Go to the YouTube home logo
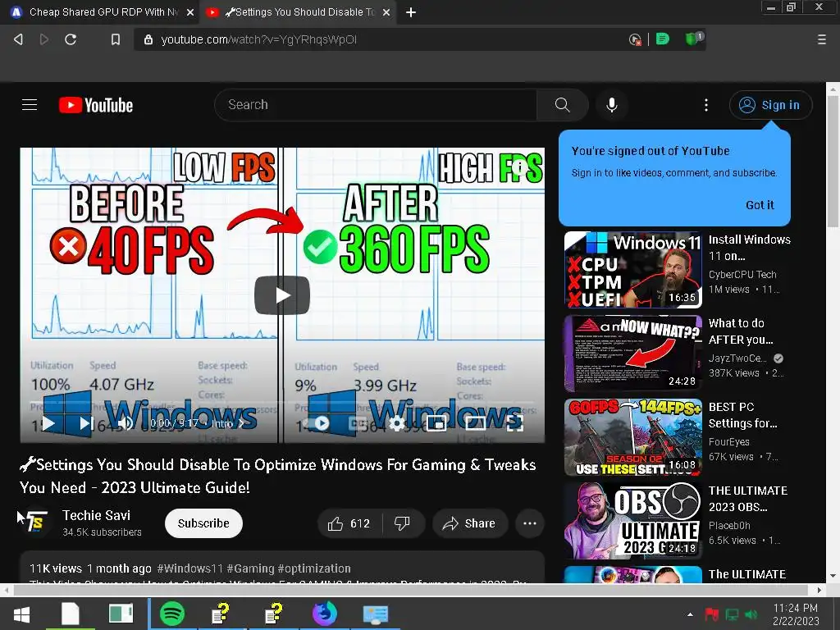This screenshot has width=840, height=630. (96, 105)
